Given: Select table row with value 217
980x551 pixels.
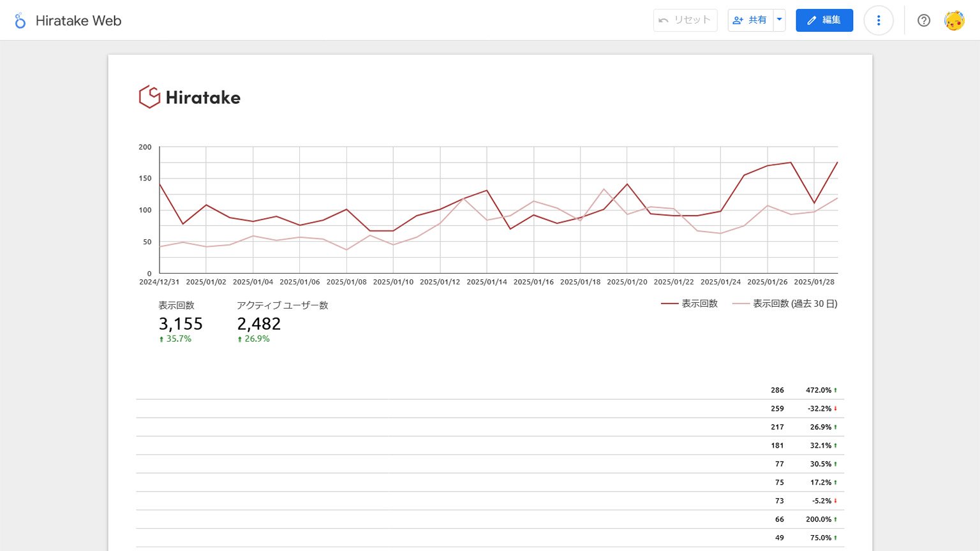Looking at the screenshot, I should pyautogui.click(x=490, y=427).
